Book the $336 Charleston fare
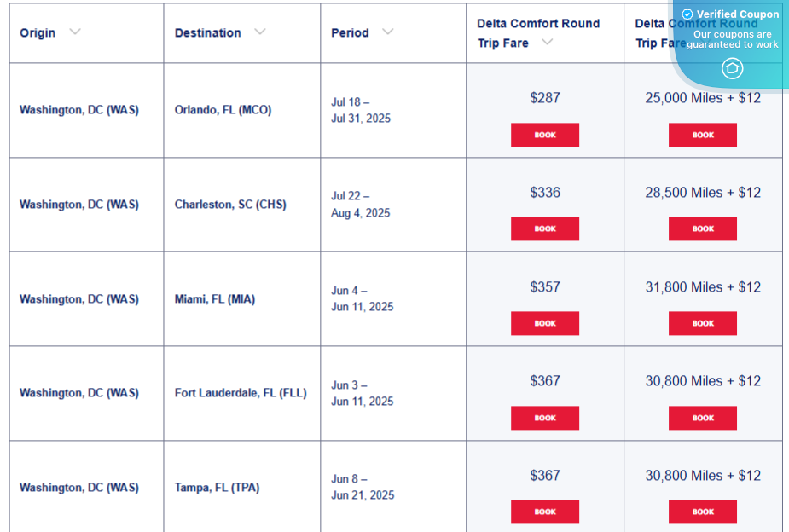Viewport: 789px width, 532px height. (544, 228)
